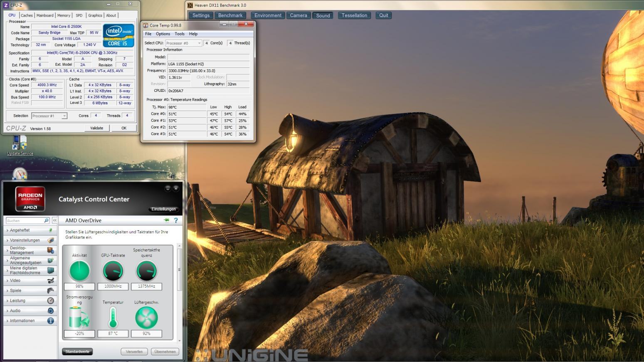Click the Validate button in CPU-Z

pyautogui.click(x=97, y=128)
